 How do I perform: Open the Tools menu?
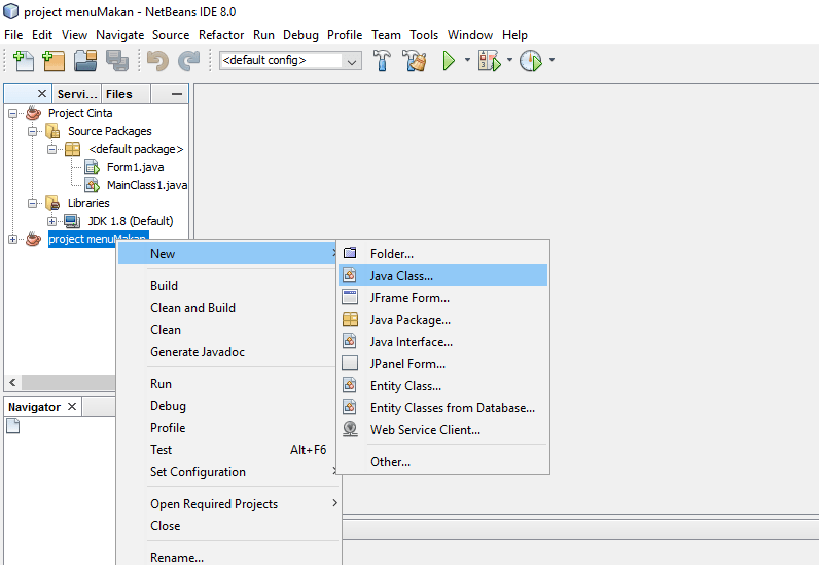click(x=424, y=35)
